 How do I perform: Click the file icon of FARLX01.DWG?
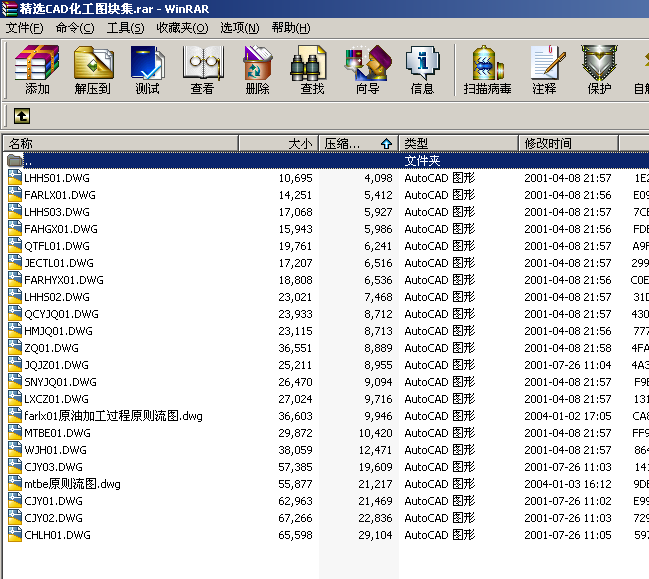15,195
